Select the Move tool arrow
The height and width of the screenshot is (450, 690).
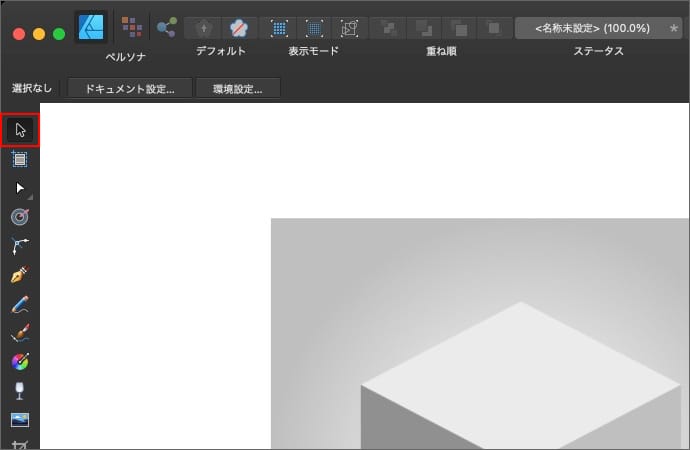click(20, 130)
